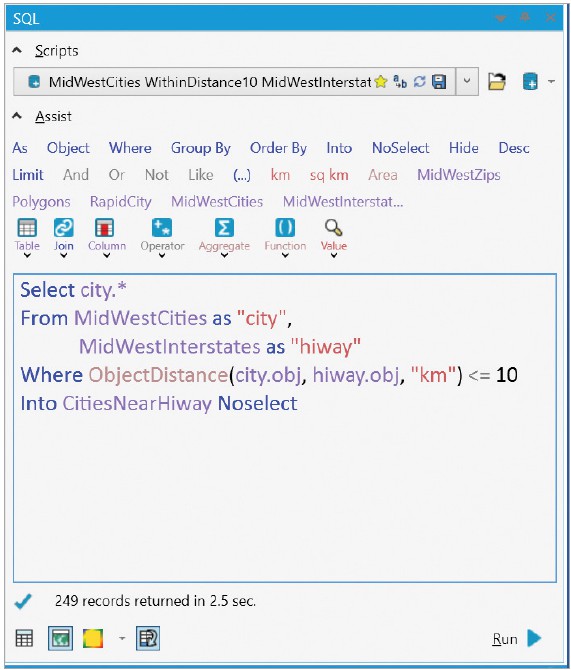
Task: Click the theme color swatch icon
Action: [93, 638]
